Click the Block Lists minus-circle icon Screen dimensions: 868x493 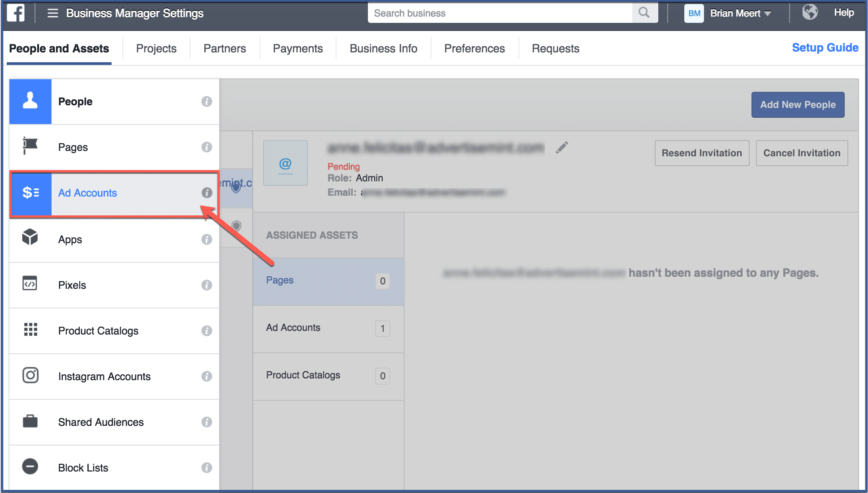(30, 467)
